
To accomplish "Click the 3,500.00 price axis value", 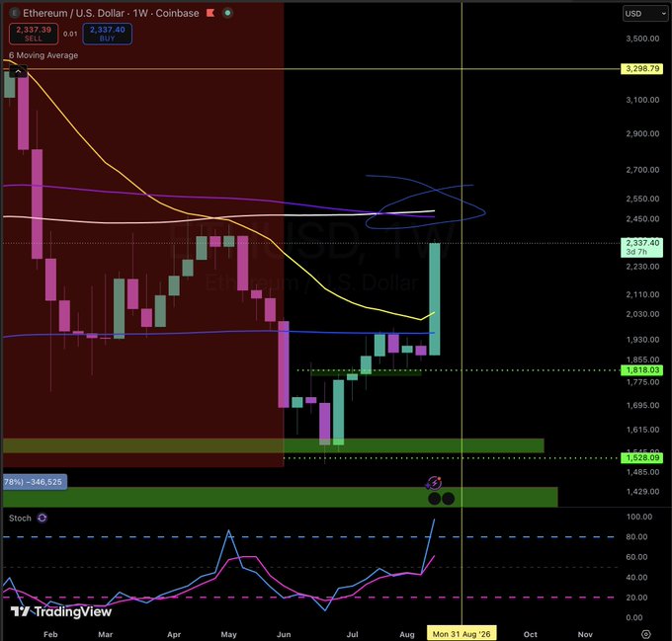I will coord(642,39).
